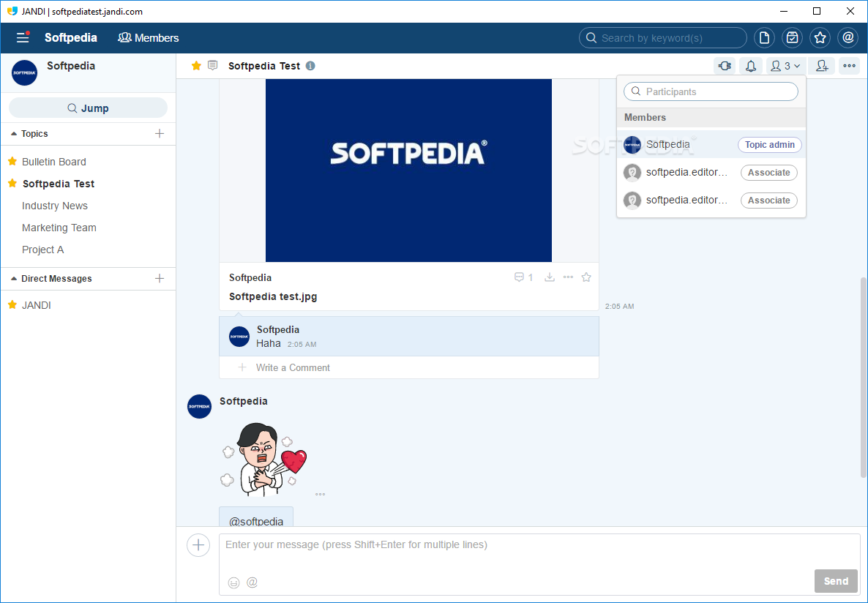
Task: Open the to-do calendar icon
Action: pyautogui.click(x=792, y=37)
